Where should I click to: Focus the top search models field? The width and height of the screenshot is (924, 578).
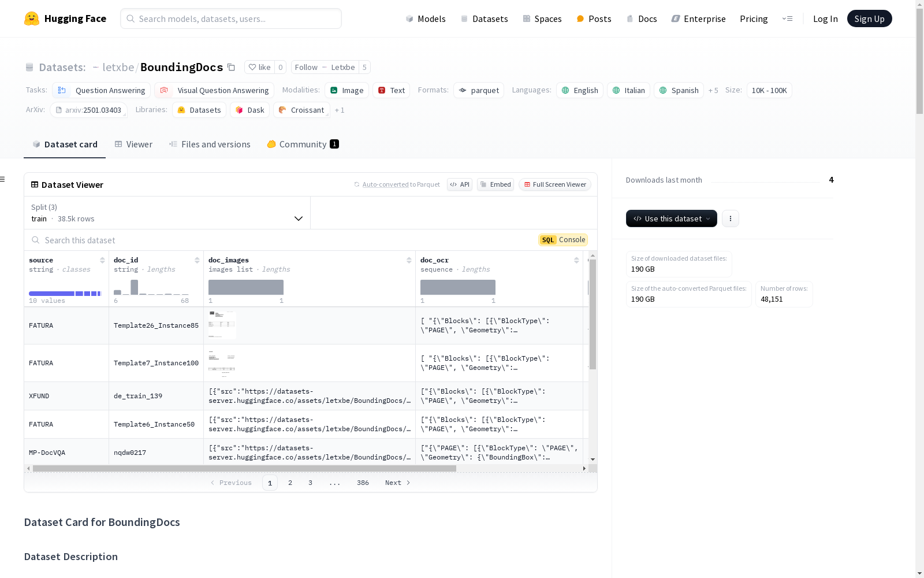(231, 18)
